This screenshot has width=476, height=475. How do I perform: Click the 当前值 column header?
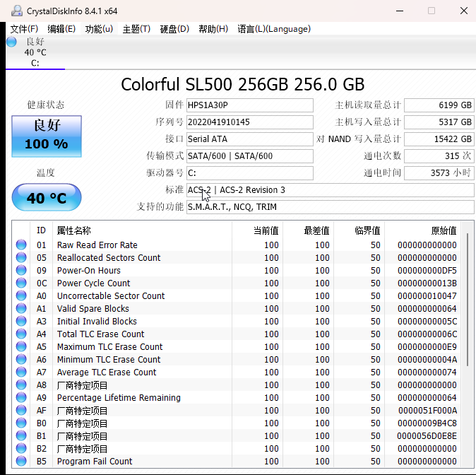pos(258,230)
